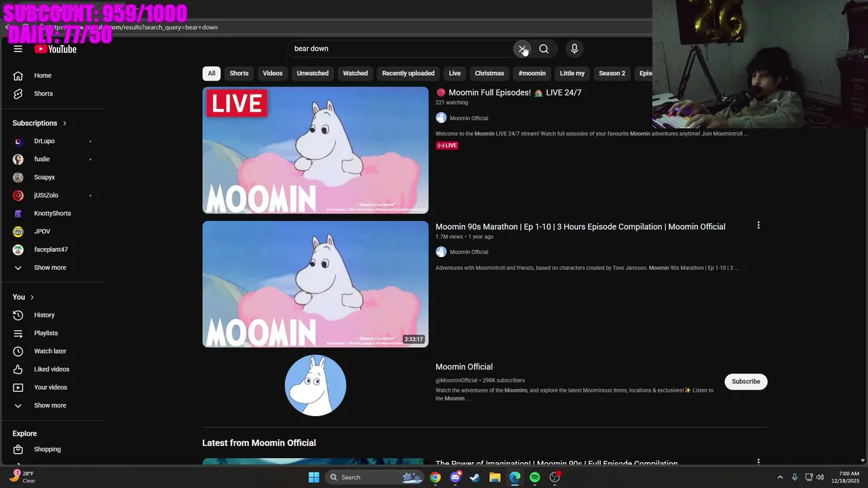Open the Moomin Official channel name
The height and width of the screenshot is (488, 868).
tap(464, 367)
